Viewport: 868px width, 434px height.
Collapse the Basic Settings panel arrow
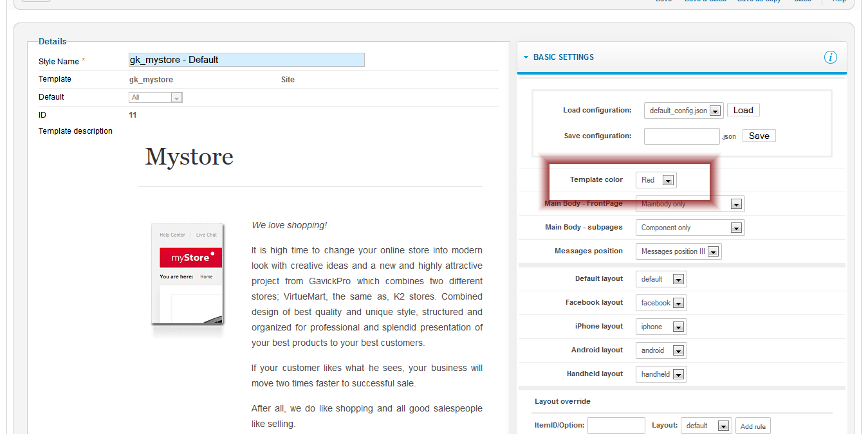(x=526, y=57)
